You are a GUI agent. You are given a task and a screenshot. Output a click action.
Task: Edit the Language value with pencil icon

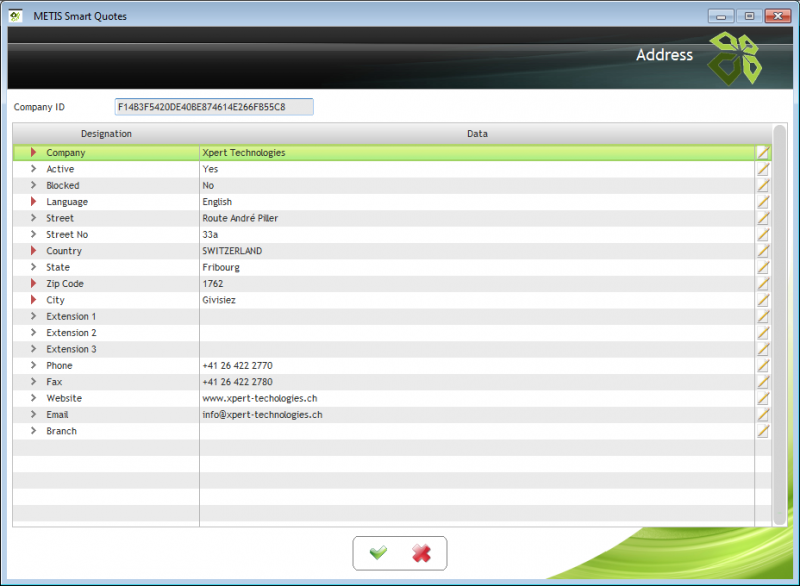pos(763,201)
